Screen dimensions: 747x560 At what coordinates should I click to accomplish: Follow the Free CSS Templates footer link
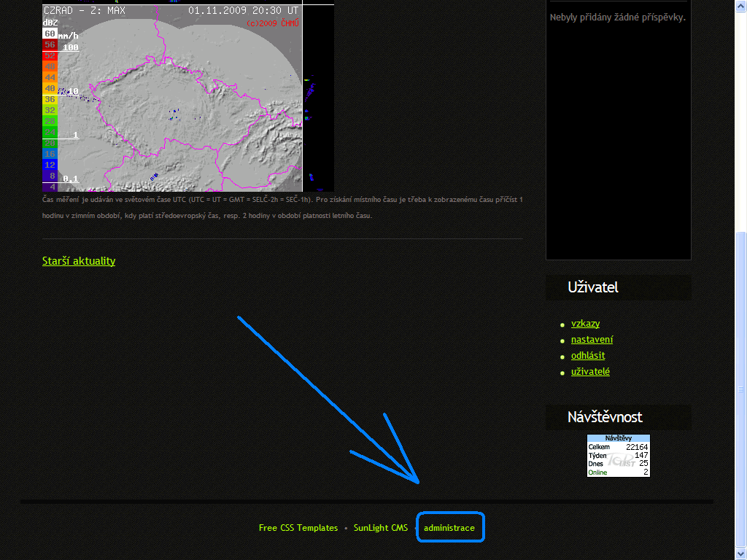298,528
